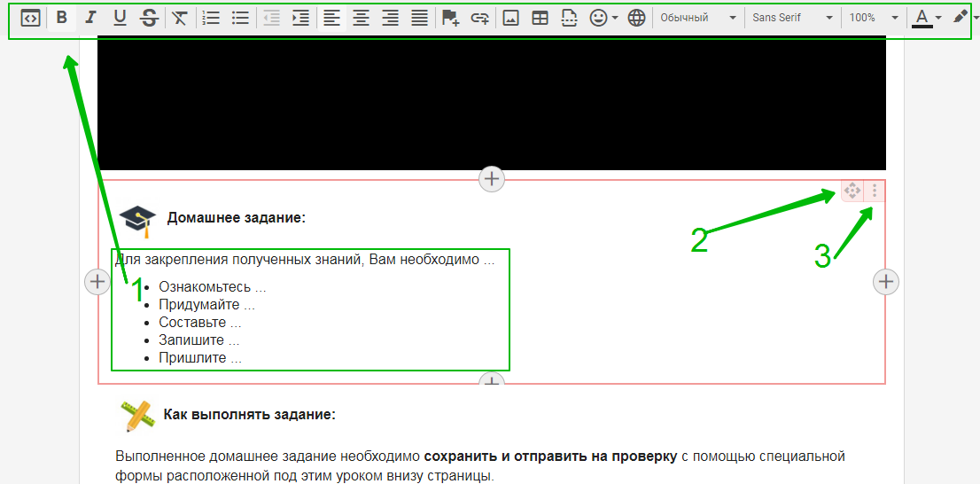Viewport: 980px width, 484px height.
Task: Open the block's three-dot options menu
Action: coord(875,191)
